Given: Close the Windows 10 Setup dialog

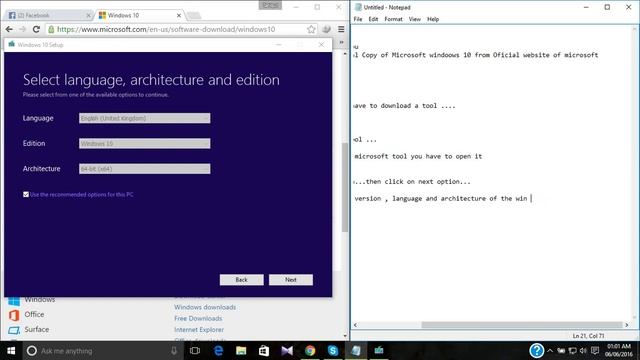Looking at the screenshot, I should (x=321, y=45).
